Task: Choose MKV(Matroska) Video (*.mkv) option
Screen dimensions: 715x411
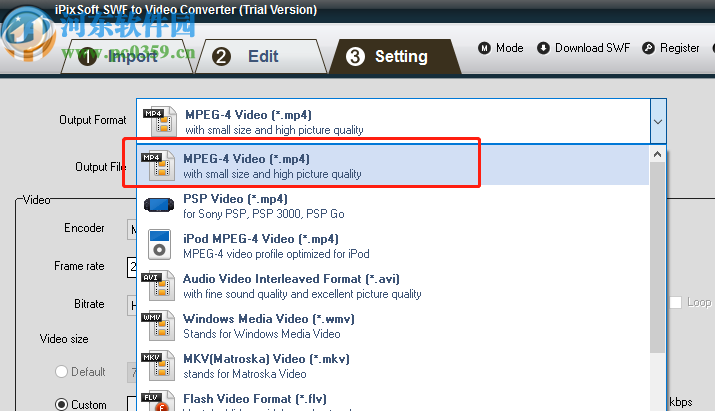Action: 393,366
